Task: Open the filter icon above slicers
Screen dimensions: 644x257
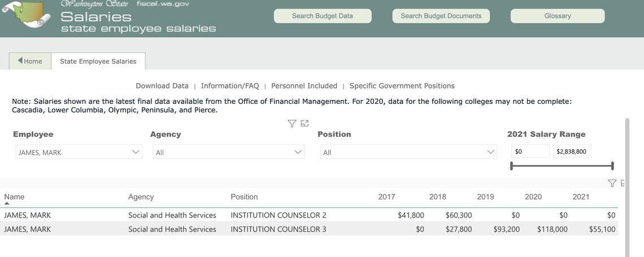Action: (x=292, y=123)
